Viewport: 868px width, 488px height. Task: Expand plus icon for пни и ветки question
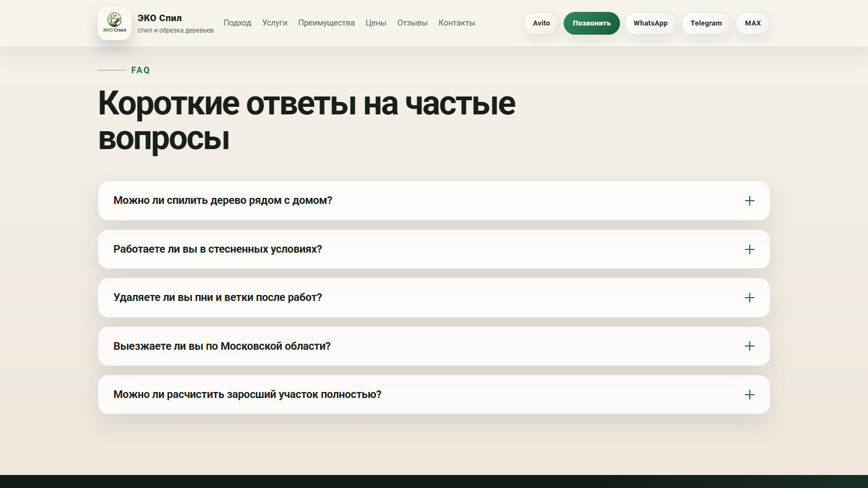(x=750, y=298)
